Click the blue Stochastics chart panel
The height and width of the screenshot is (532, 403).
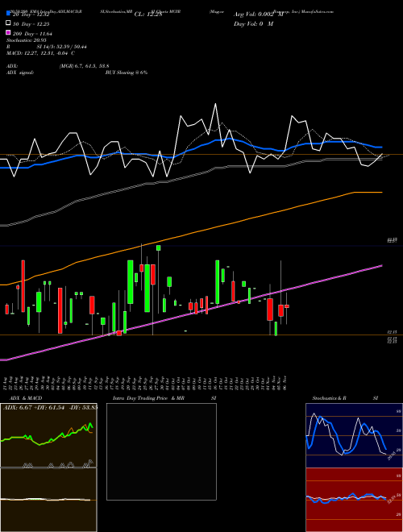[354, 435]
